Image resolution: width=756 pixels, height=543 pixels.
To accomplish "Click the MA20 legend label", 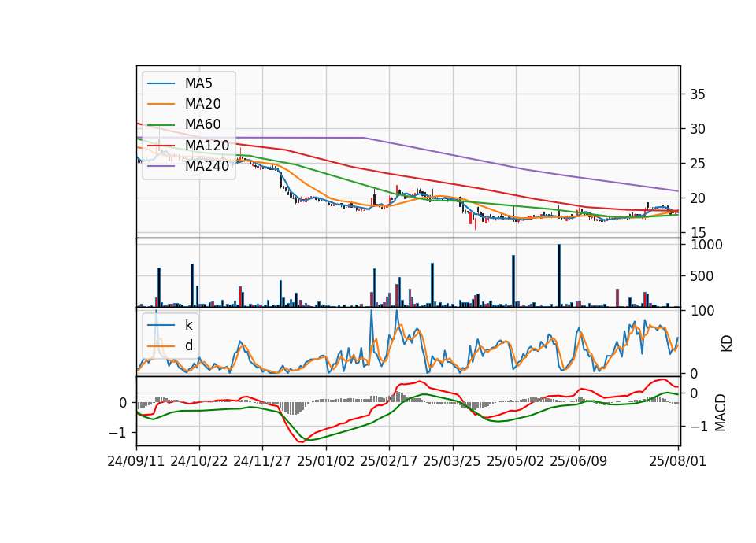I will (x=202, y=104).
